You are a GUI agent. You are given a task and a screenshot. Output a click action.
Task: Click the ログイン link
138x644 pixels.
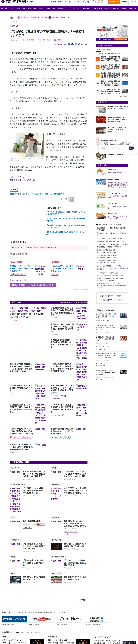[133, 2]
